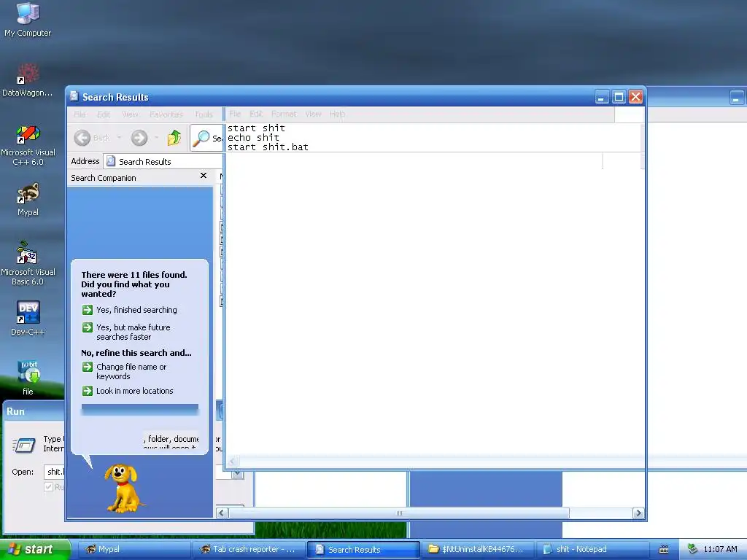
Task: Click the Run dialog program icon
Action: 24,445
